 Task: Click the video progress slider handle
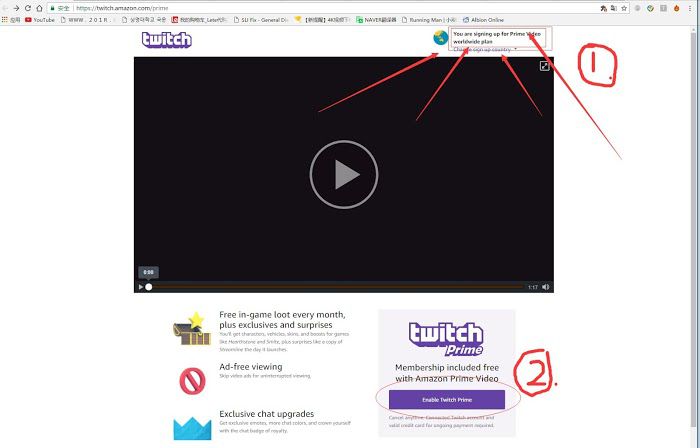[x=149, y=287]
